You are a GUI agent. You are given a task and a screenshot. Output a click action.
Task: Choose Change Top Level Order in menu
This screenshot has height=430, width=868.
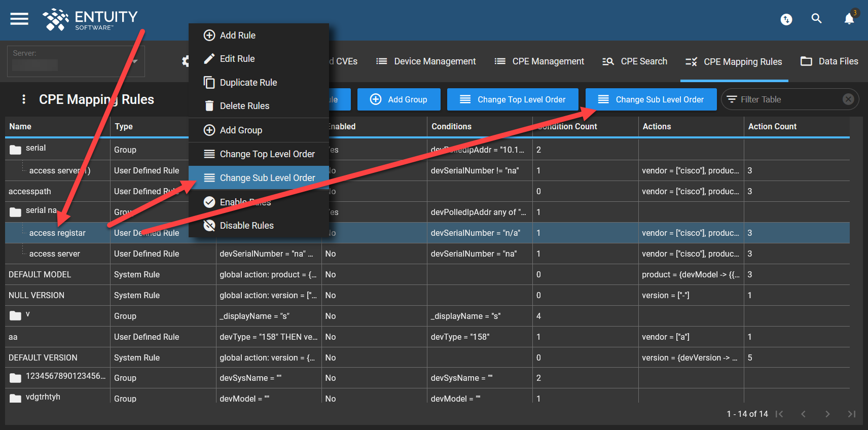point(259,154)
